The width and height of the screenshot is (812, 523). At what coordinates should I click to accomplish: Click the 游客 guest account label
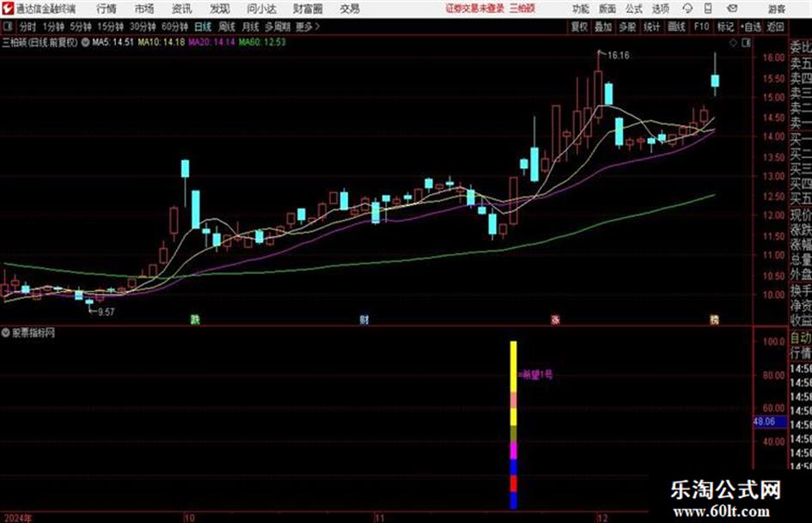777,9
